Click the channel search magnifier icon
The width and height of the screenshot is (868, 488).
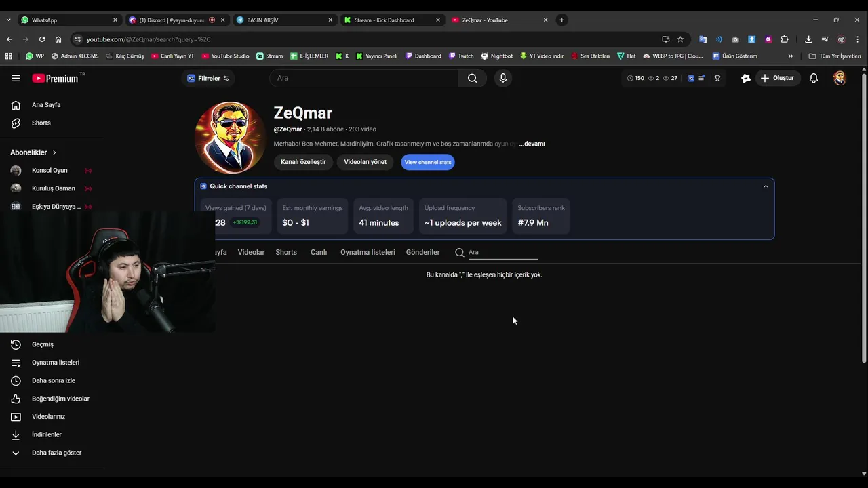[460, 252]
